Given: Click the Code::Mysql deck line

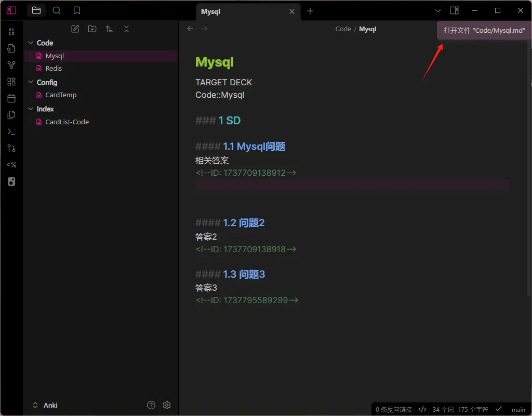Looking at the screenshot, I should pyautogui.click(x=220, y=95).
